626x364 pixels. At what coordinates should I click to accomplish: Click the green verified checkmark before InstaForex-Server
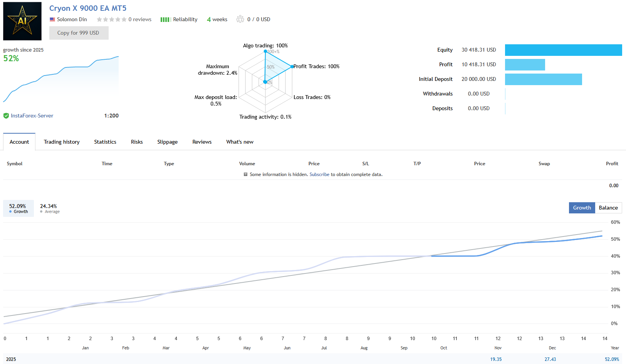[6, 116]
